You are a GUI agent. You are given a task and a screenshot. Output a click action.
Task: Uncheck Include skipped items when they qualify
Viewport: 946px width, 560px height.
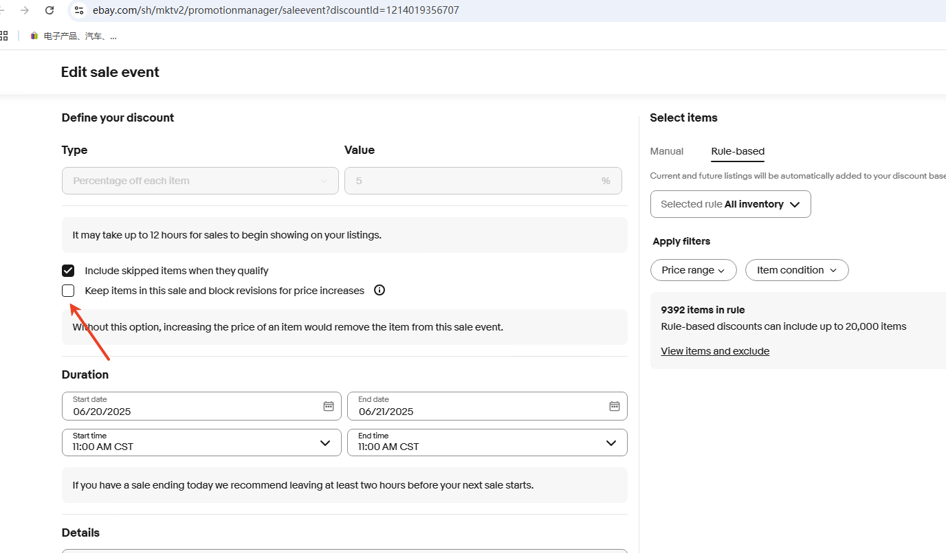[68, 271]
